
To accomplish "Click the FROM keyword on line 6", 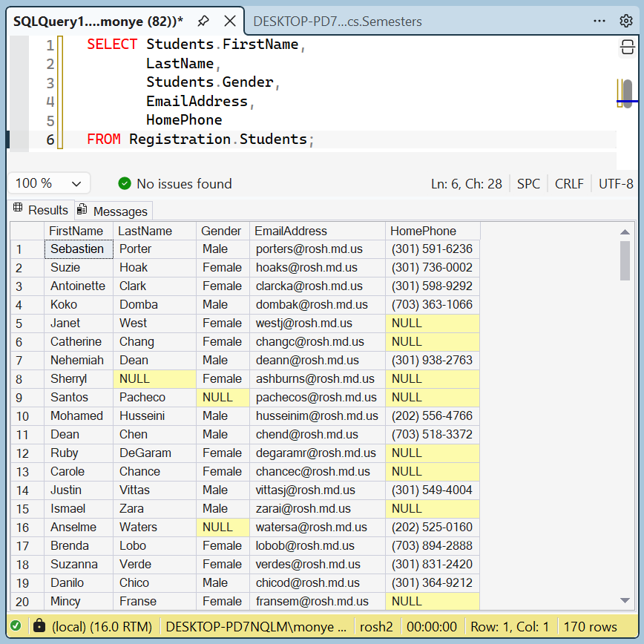I will pos(104,139).
